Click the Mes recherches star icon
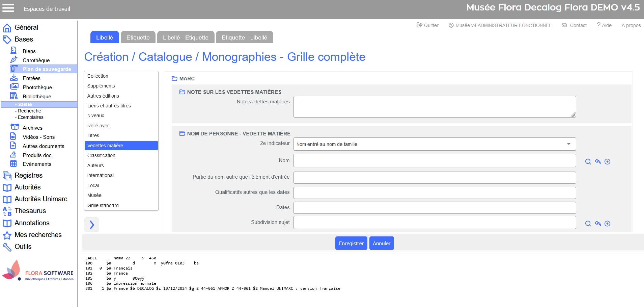This screenshot has height=307, width=644. pyautogui.click(x=7, y=235)
